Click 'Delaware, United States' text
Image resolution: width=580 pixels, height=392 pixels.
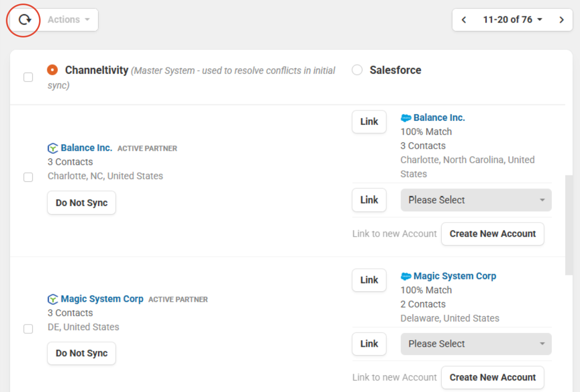(x=450, y=318)
